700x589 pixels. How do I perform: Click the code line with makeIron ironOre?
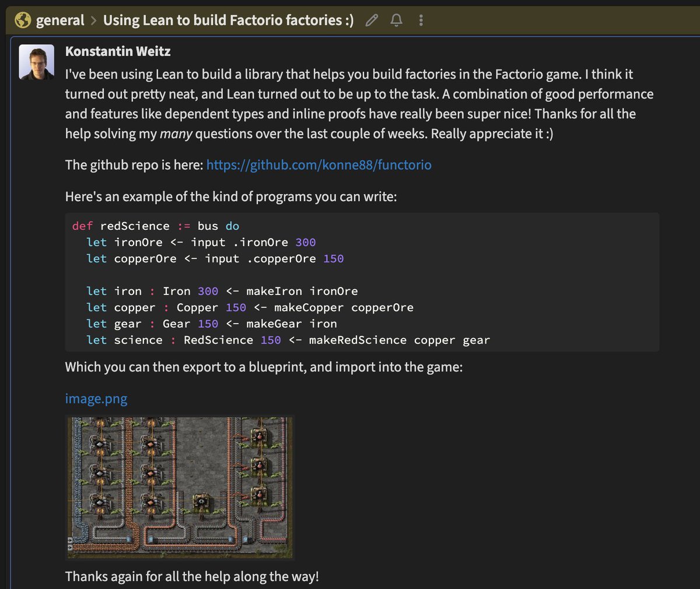[222, 291]
